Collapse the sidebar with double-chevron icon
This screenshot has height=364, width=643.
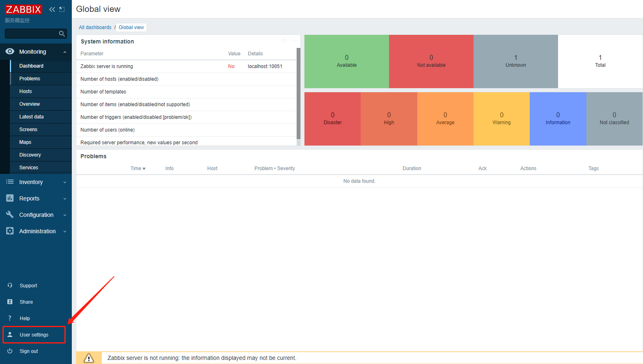(x=52, y=9)
